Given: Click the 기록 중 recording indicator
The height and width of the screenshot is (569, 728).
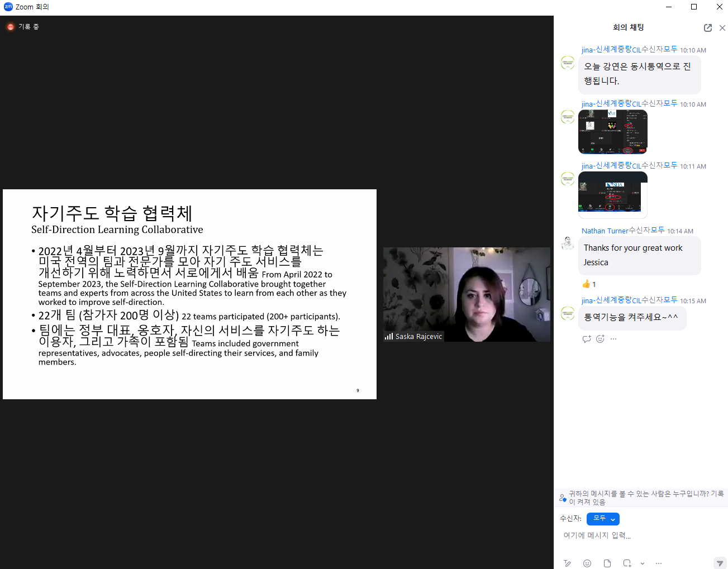Looking at the screenshot, I should [x=23, y=27].
